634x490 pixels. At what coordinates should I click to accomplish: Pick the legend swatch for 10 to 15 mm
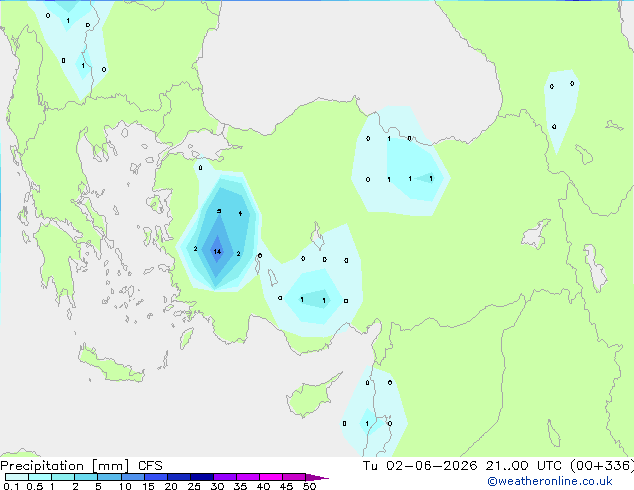[x=132, y=477]
